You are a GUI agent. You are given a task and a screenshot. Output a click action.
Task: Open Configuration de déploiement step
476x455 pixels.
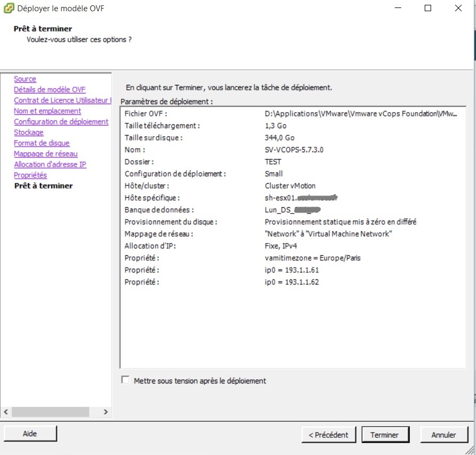coord(61,121)
